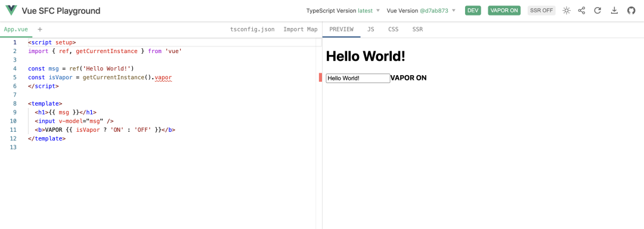The image size is (644, 229).
Task: Click line number 1 in editor gutter
Action: 15,42
